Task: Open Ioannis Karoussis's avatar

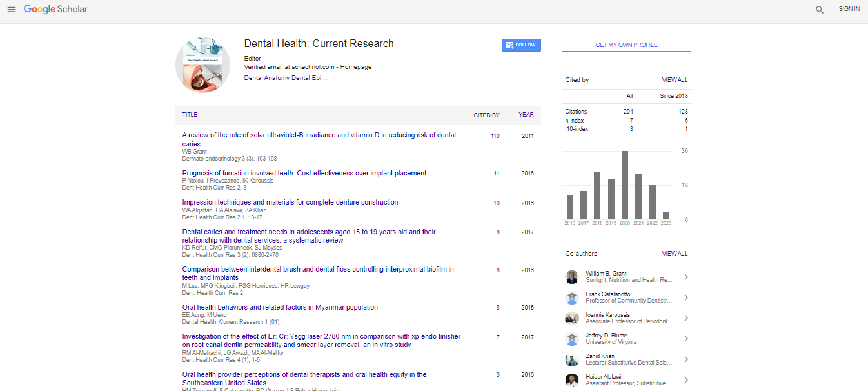Action: coord(572,318)
